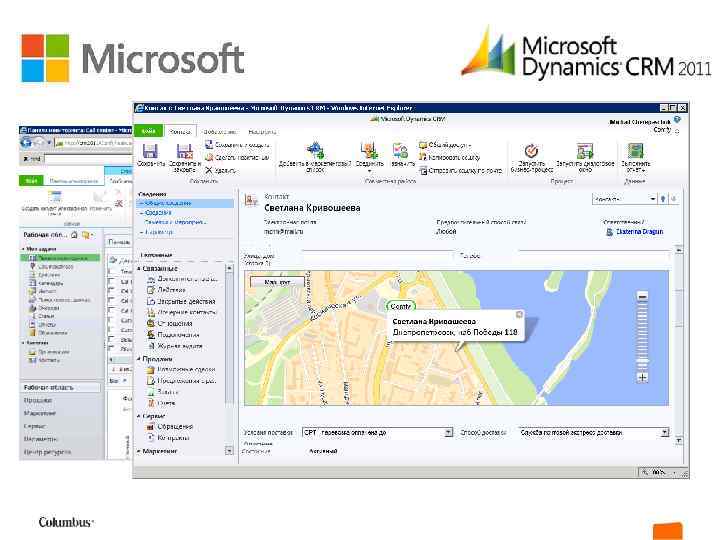This screenshot has height=540, width=720.
Task: Click the help question mark icon
Action: pyautogui.click(x=677, y=120)
